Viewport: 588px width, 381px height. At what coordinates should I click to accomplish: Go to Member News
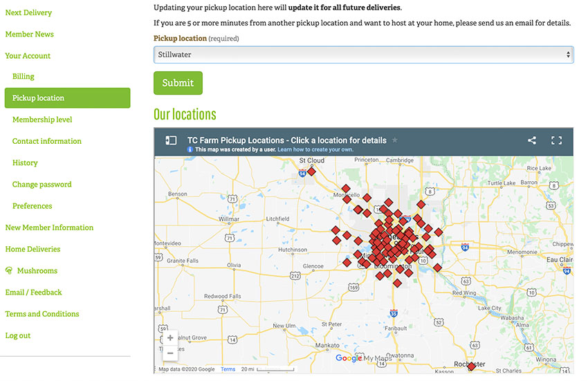pos(29,34)
